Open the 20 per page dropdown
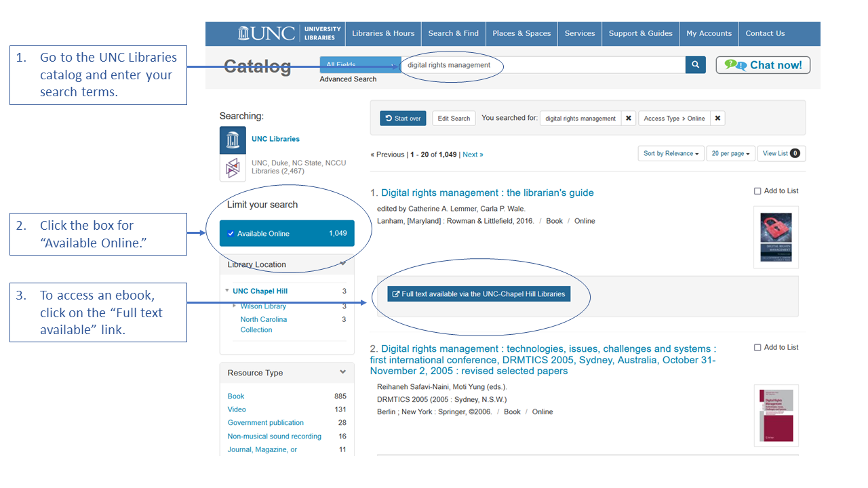 coord(730,154)
